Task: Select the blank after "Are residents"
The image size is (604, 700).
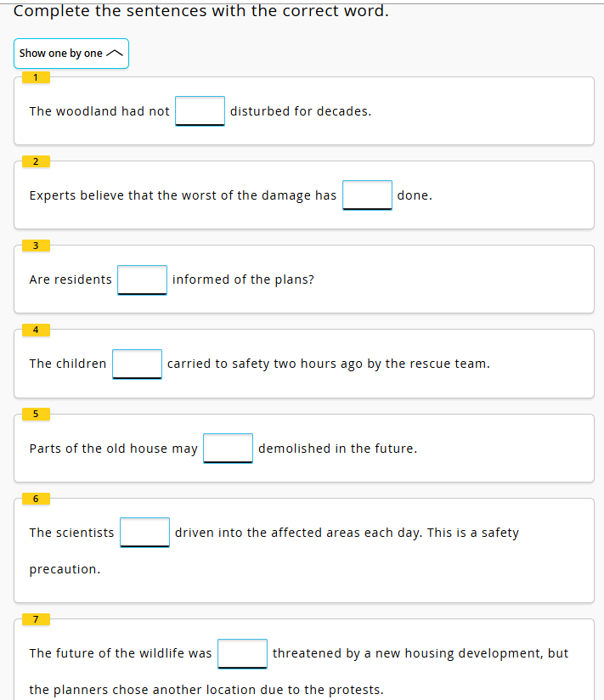Action: [142, 279]
